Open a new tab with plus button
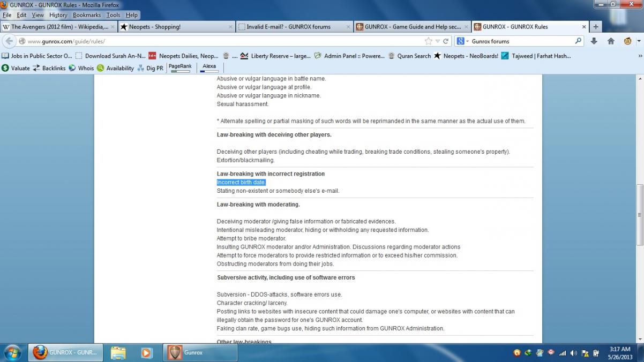This screenshot has height=362, width=644. (x=596, y=27)
